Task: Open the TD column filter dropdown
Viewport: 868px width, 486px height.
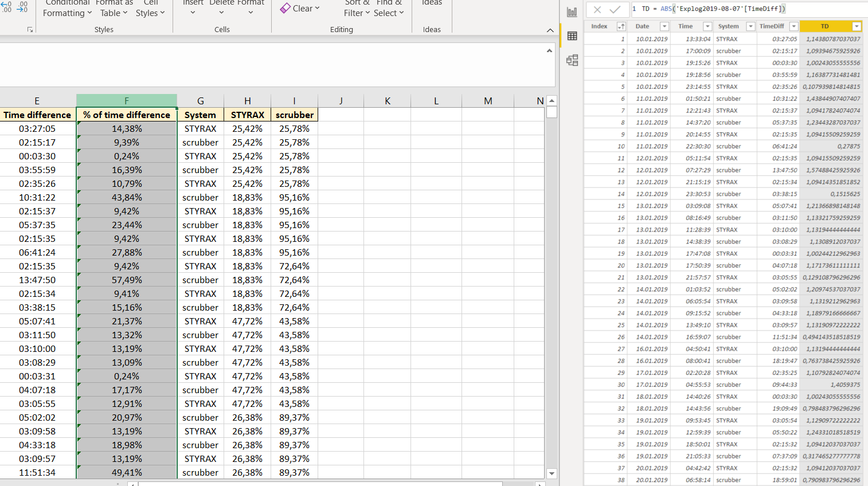Action: [857, 26]
